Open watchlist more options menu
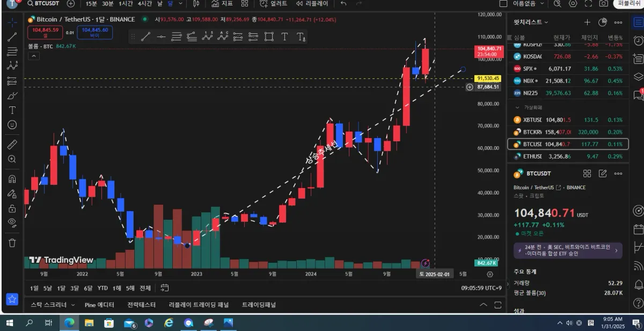 pyautogui.click(x=618, y=23)
